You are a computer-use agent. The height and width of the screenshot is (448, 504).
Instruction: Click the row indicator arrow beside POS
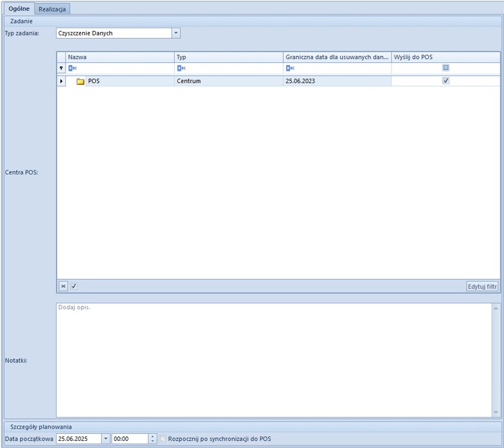click(x=62, y=82)
